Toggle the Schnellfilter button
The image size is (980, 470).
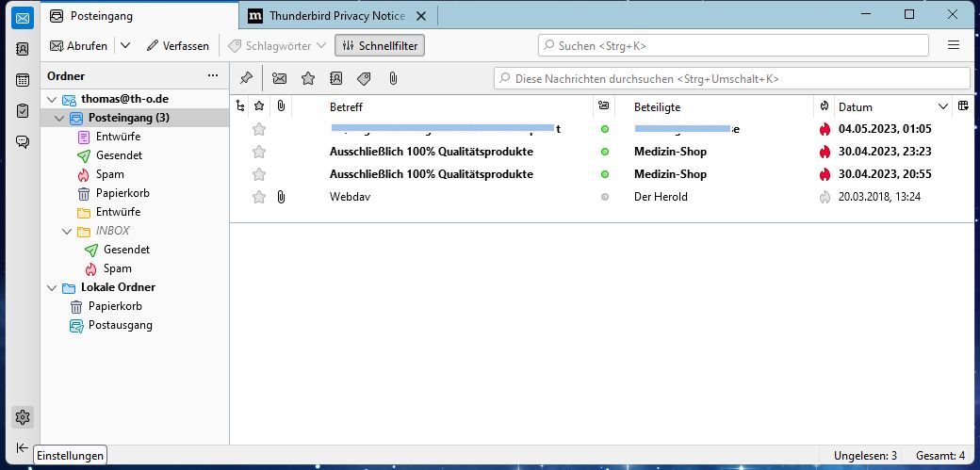[x=380, y=45]
